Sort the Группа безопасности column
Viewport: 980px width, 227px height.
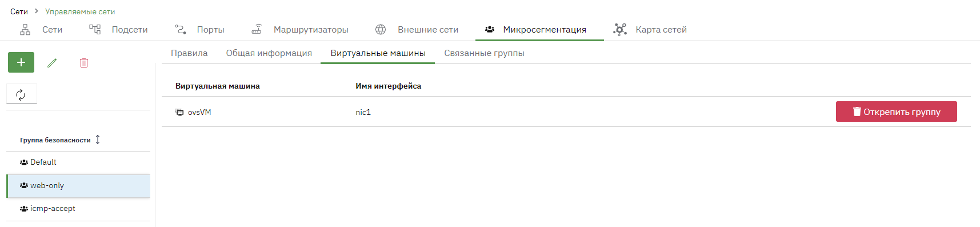click(98, 140)
